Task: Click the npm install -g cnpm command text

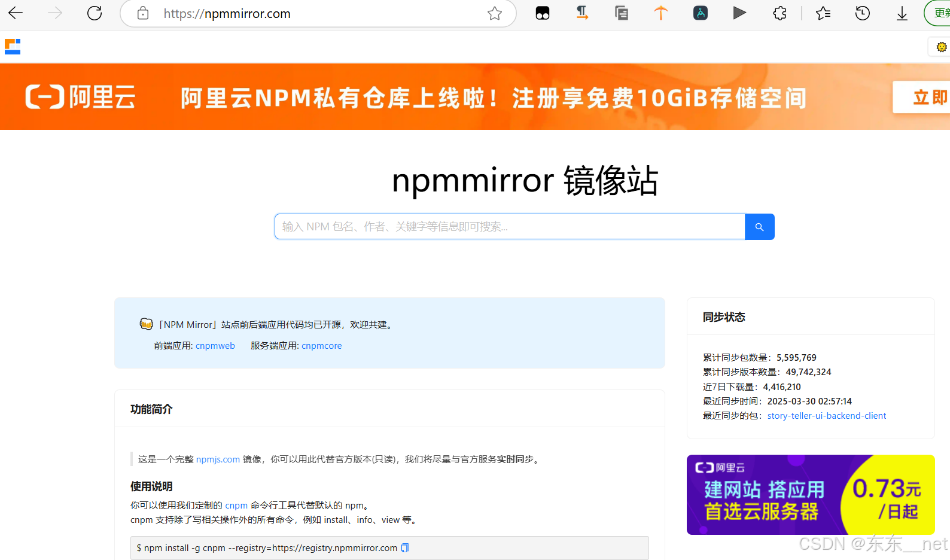Action: point(267,548)
